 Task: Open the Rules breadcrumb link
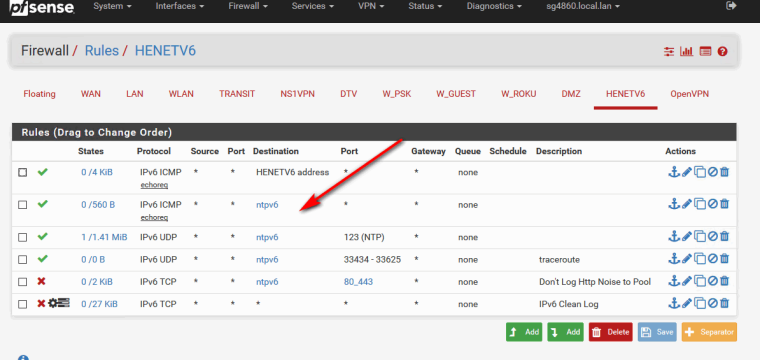102,50
